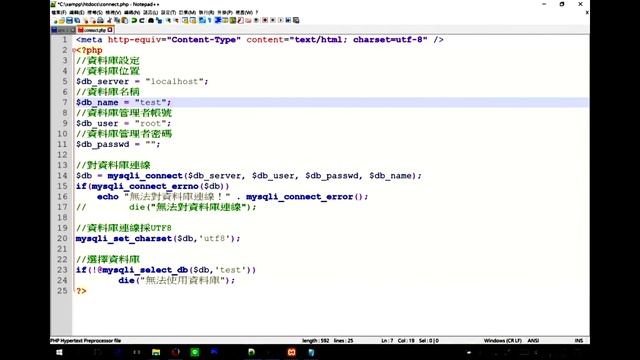
Task: Open the Macro (M) menu
Action: pyautogui.click(x=187, y=13)
